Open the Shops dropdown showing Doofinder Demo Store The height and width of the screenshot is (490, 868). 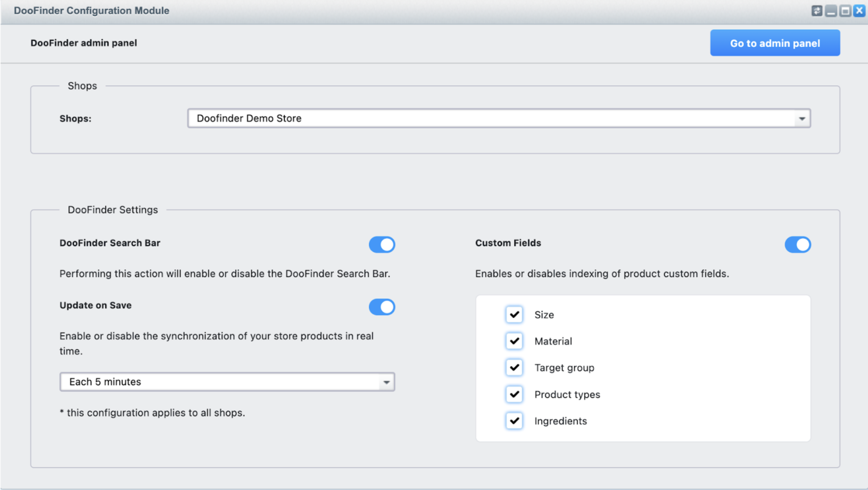pos(499,118)
